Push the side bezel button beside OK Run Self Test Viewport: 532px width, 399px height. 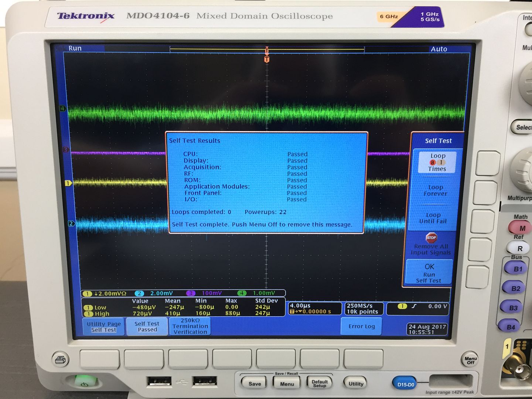(478, 277)
